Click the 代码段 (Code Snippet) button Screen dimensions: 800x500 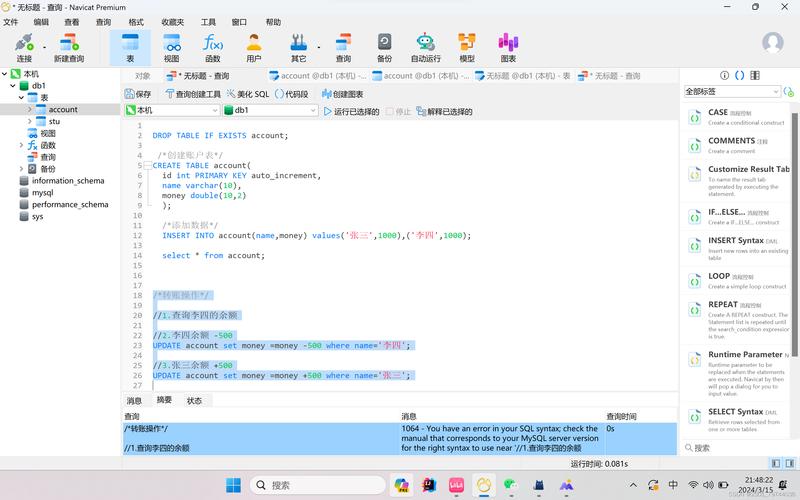tap(291, 94)
